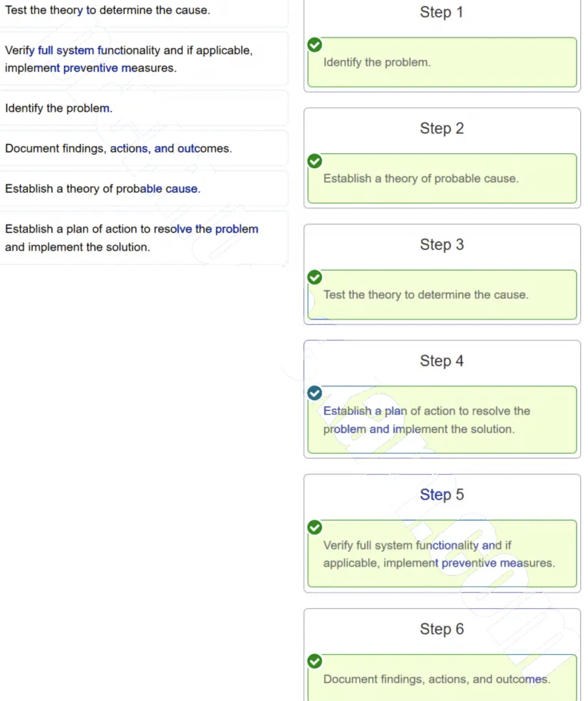588x701 pixels.
Task: Click Step 3 answer 'Test the theory'
Action: [442, 295]
